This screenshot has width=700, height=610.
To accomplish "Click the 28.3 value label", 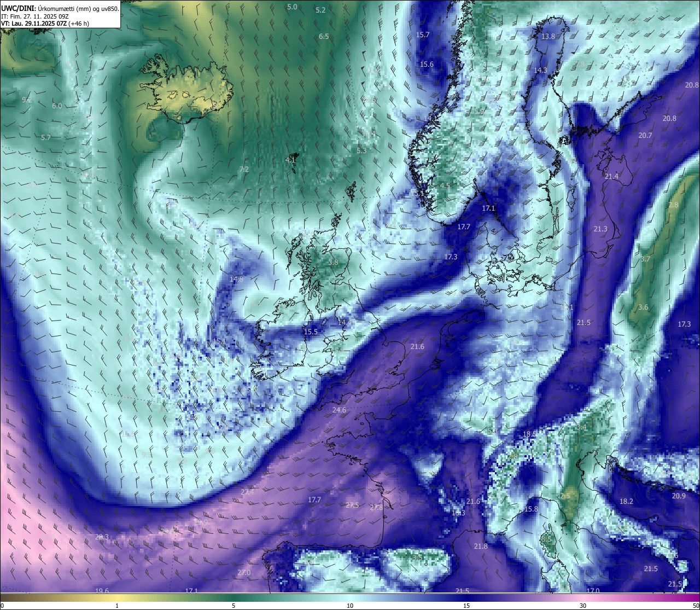I will pos(102,537).
